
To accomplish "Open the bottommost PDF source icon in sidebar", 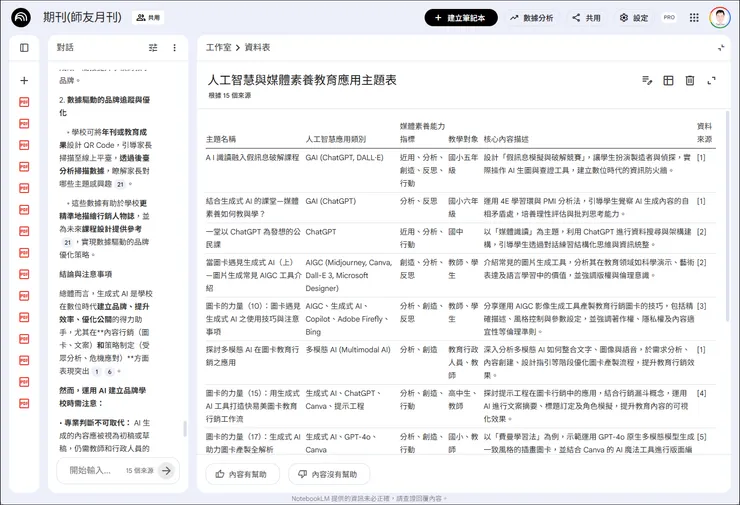I will click(x=24, y=404).
